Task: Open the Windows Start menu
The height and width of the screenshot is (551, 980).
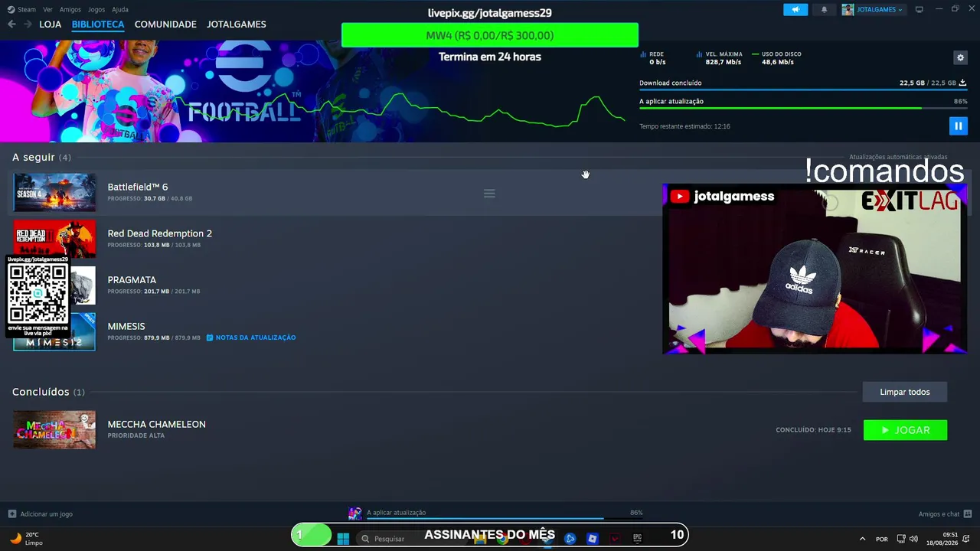Action: click(343, 538)
